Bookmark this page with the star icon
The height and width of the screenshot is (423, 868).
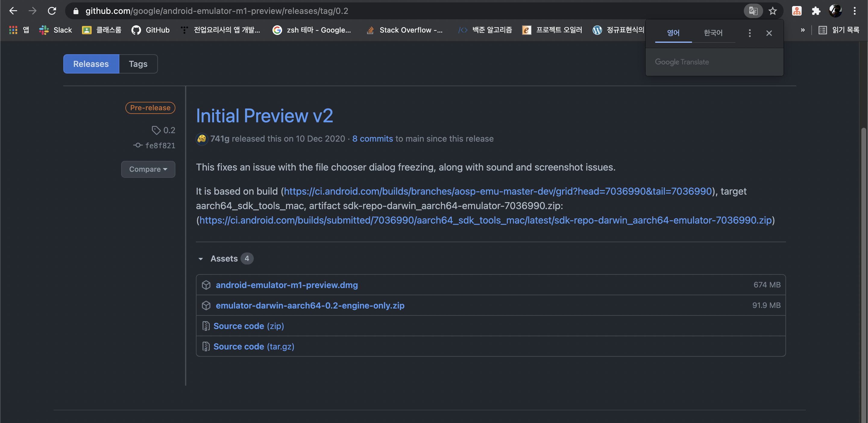pyautogui.click(x=772, y=11)
